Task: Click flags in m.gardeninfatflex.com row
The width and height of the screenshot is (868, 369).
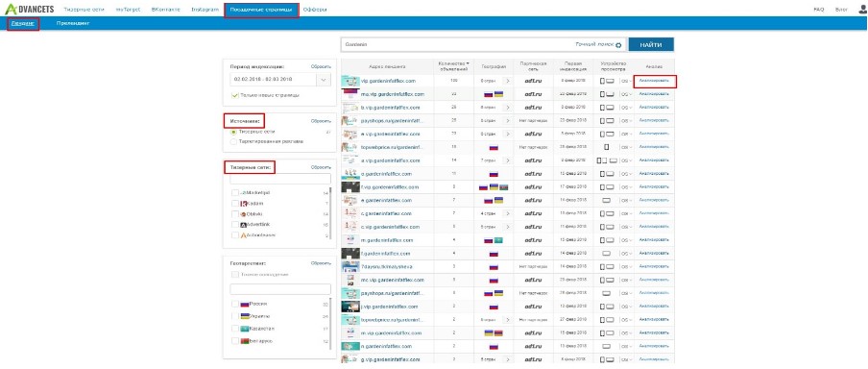Action: 494,240
